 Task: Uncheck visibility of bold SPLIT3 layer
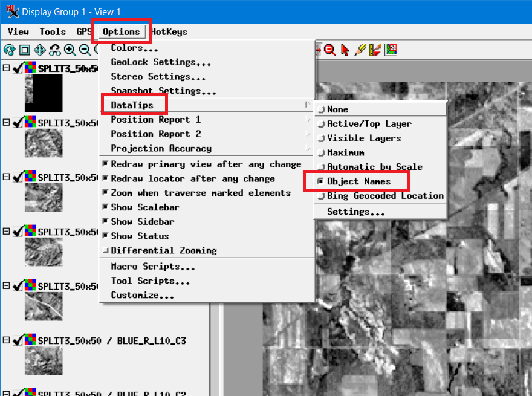pos(18,68)
